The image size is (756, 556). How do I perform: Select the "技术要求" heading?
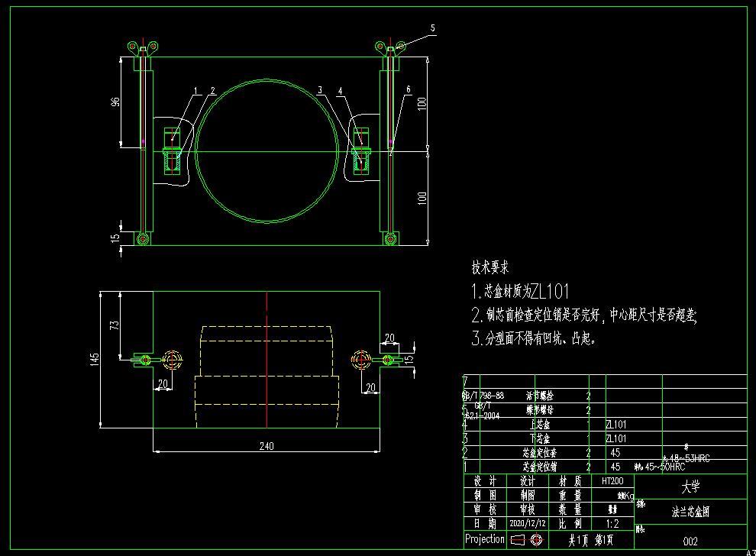489,267
